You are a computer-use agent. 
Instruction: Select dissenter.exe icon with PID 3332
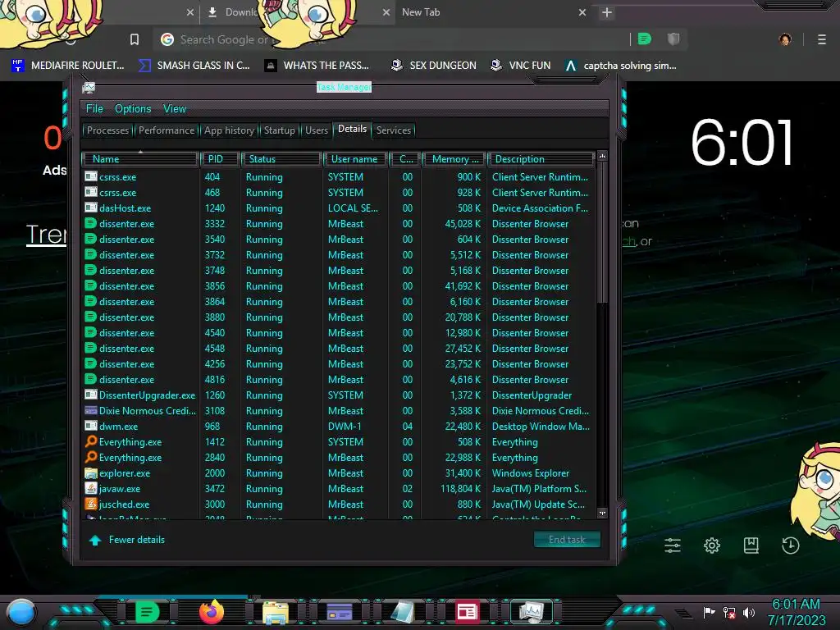90,223
